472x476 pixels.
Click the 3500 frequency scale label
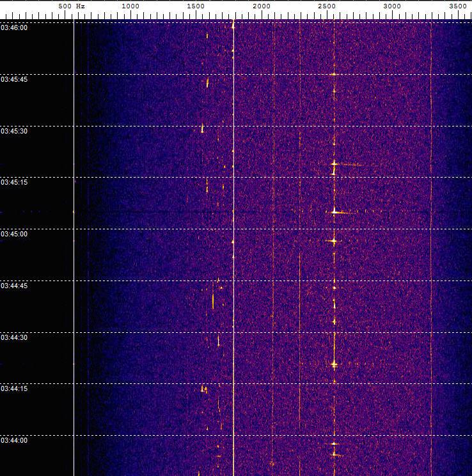[458, 6]
